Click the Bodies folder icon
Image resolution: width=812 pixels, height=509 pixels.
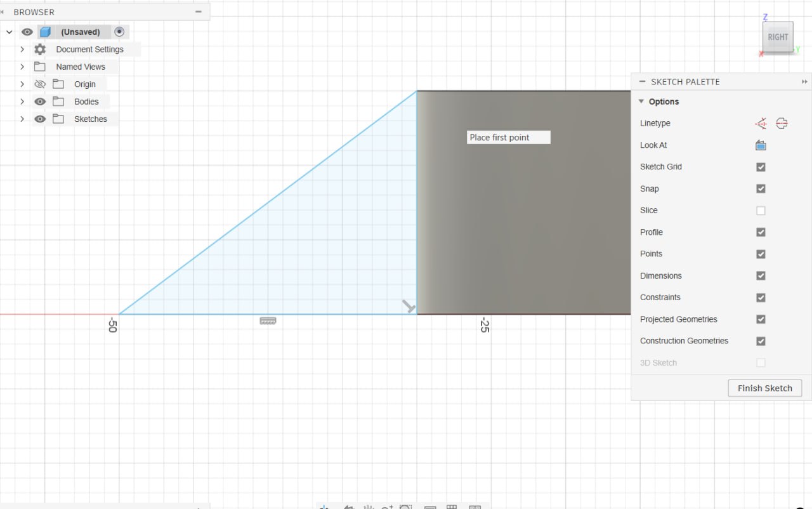(x=58, y=102)
